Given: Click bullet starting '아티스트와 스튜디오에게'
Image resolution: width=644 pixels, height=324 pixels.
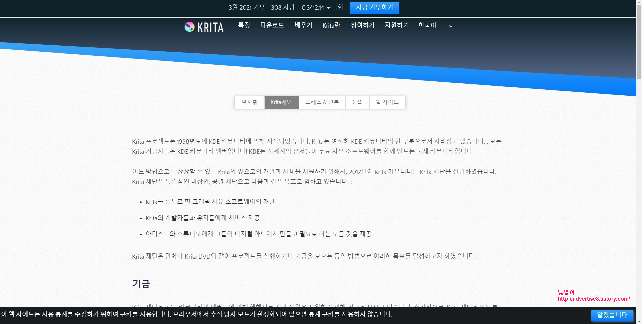Looking at the screenshot, I should tap(258, 234).
